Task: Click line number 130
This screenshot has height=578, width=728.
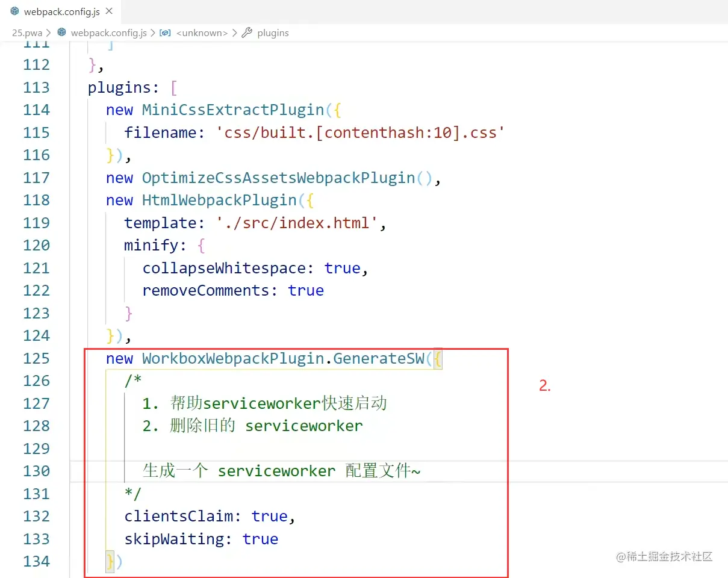Action: point(36,471)
